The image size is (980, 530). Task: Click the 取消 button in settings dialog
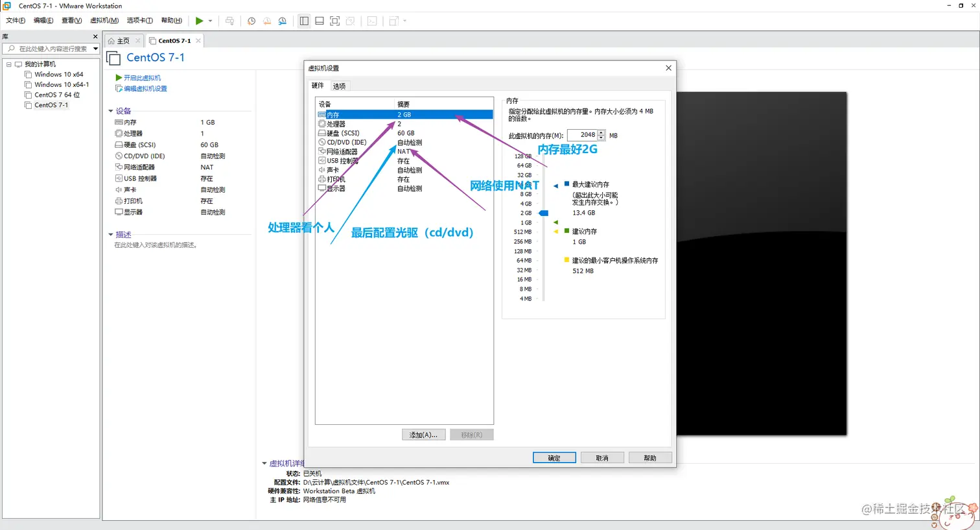tap(602, 458)
